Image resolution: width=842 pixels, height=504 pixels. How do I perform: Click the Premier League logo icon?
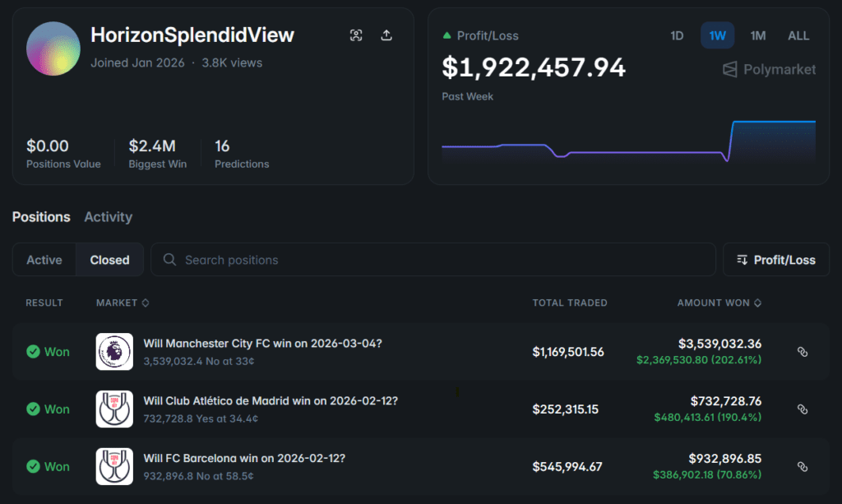pyautogui.click(x=114, y=352)
